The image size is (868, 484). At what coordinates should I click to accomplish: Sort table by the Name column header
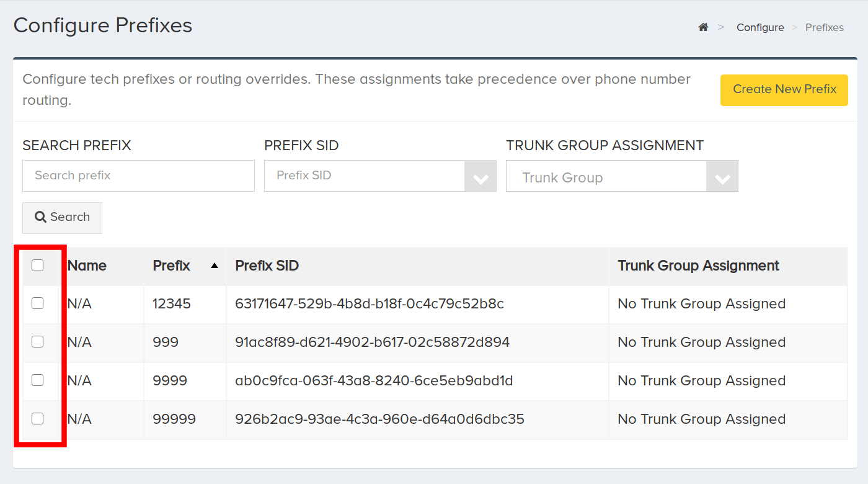pos(87,266)
